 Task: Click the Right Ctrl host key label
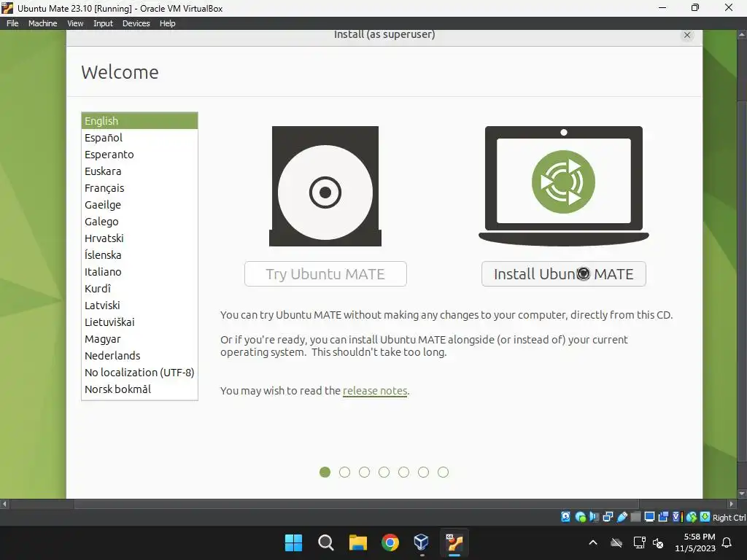[729, 518]
